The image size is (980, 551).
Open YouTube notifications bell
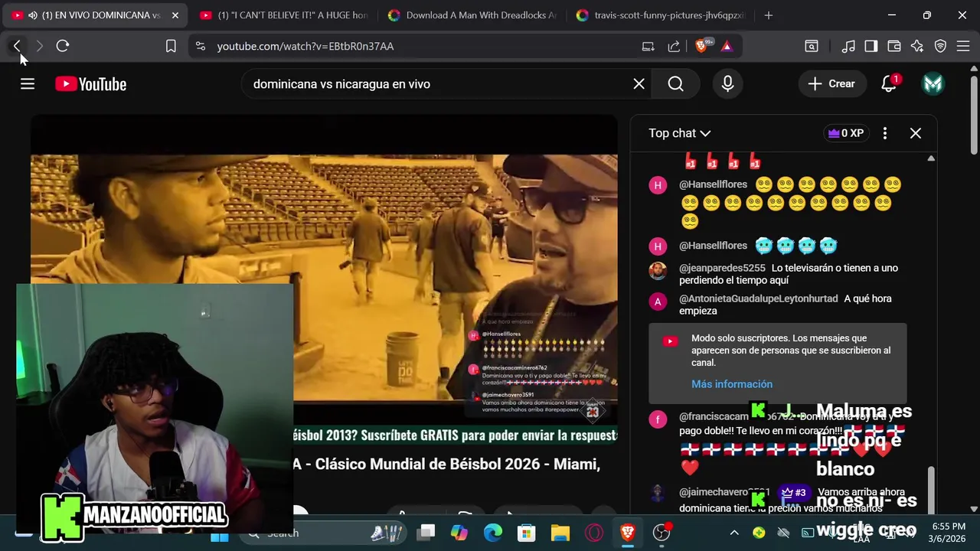(x=889, y=84)
